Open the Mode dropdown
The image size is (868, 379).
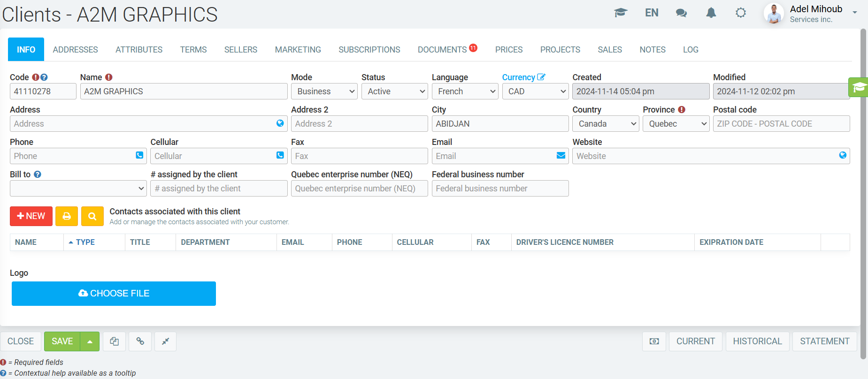pos(324,91)
